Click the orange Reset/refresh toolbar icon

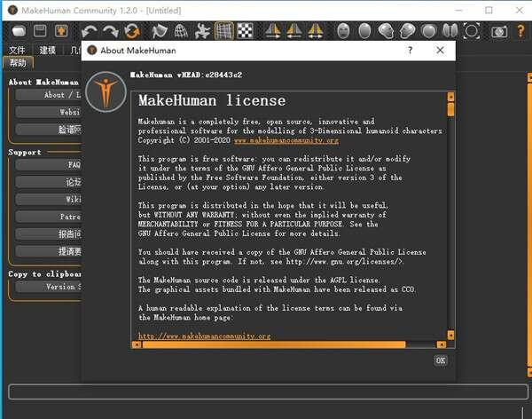132,31
